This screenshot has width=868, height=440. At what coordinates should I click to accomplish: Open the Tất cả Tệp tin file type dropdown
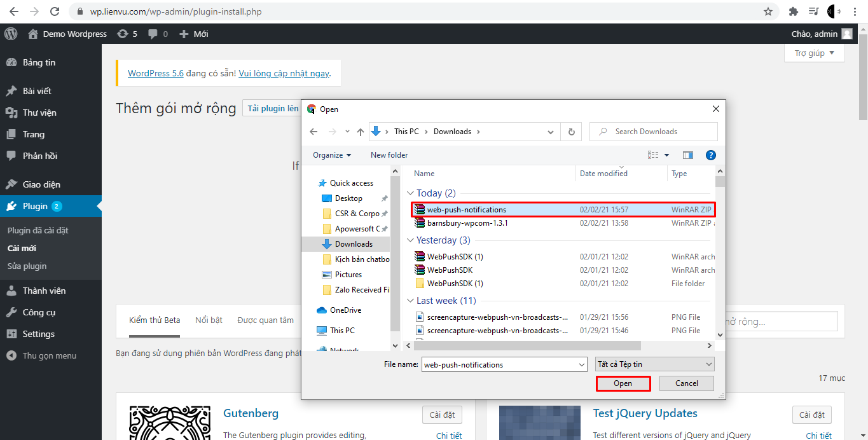pos(655,364)
